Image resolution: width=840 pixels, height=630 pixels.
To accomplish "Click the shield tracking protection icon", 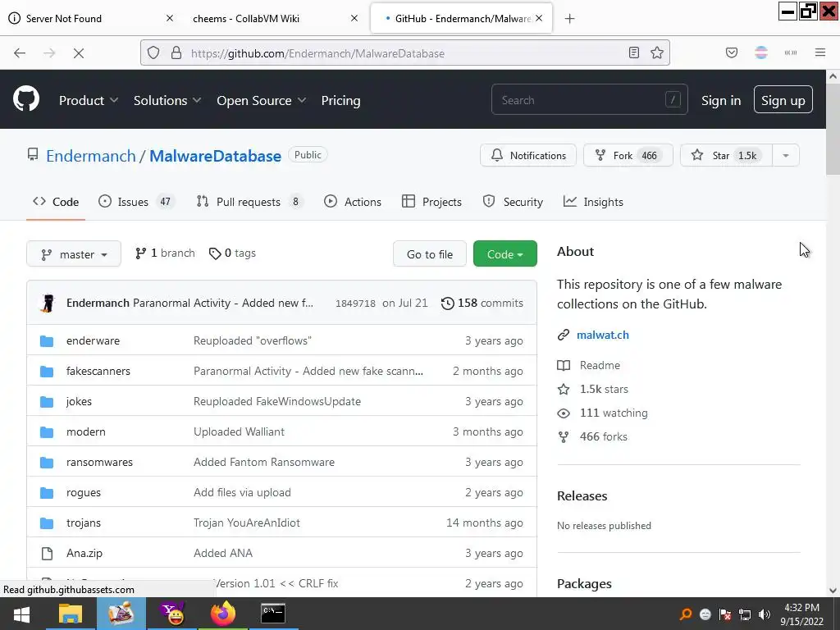I will [x=153, y=53].
